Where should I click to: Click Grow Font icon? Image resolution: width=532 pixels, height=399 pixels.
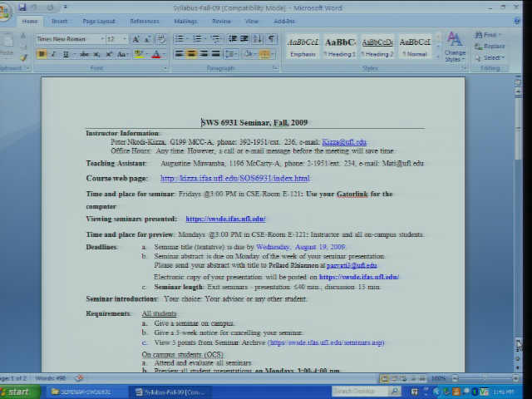click(135, 39)
